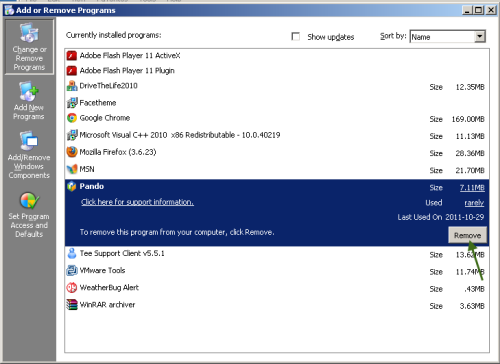Select Adobe Flash Player 11 Plugin entry
Viewport: 500px width, 364px height.
click(127, 71)
